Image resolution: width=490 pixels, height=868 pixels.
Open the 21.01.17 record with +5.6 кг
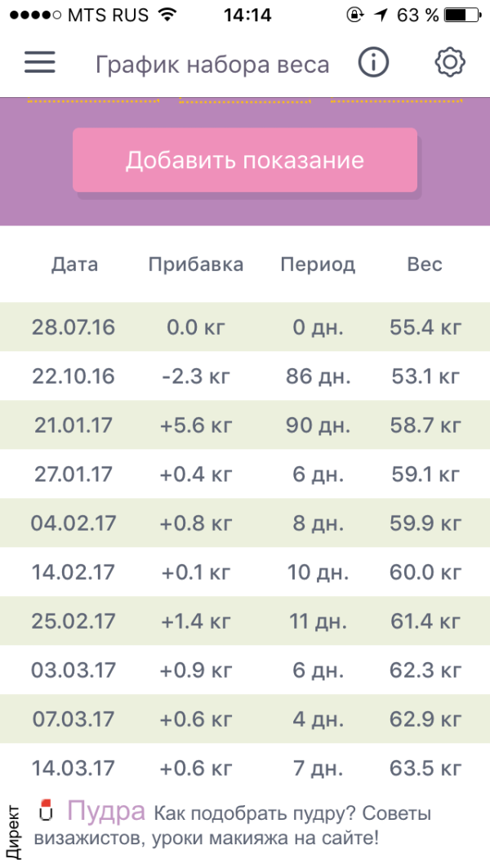pos(245,425)
